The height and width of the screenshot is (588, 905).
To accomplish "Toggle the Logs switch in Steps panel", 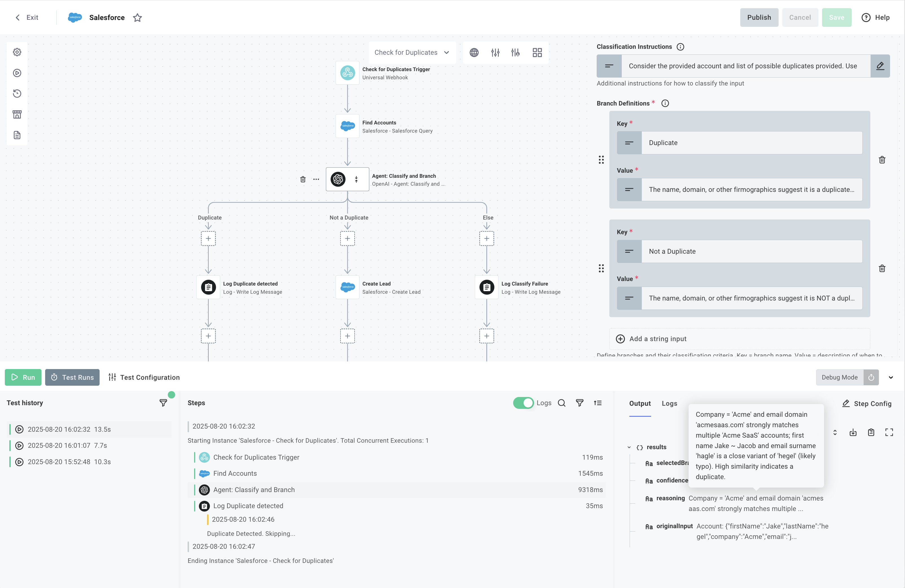I will [524, 403].
